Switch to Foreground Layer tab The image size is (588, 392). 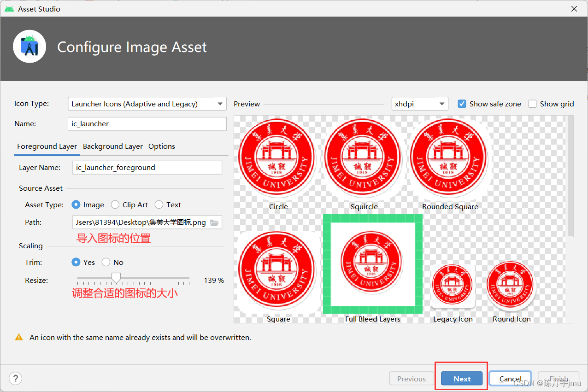[47, 146]
